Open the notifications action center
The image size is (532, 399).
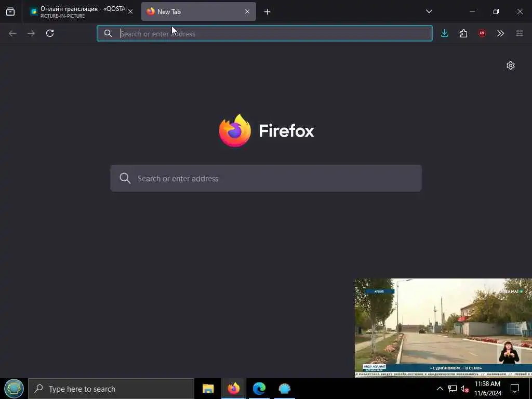coord(515,389)
